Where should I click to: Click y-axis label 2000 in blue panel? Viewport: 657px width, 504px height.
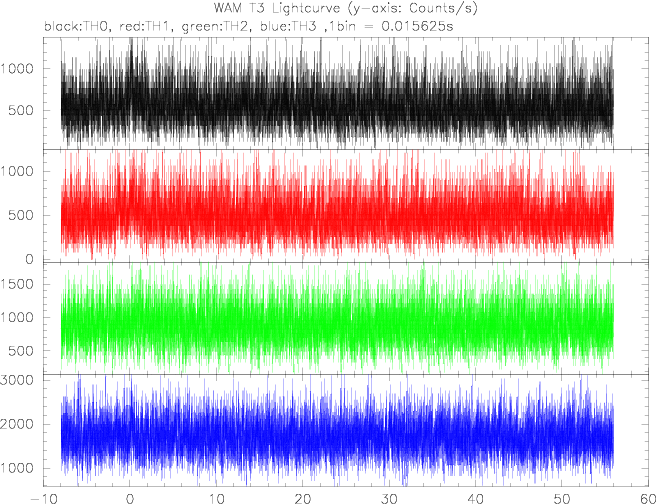18,424
